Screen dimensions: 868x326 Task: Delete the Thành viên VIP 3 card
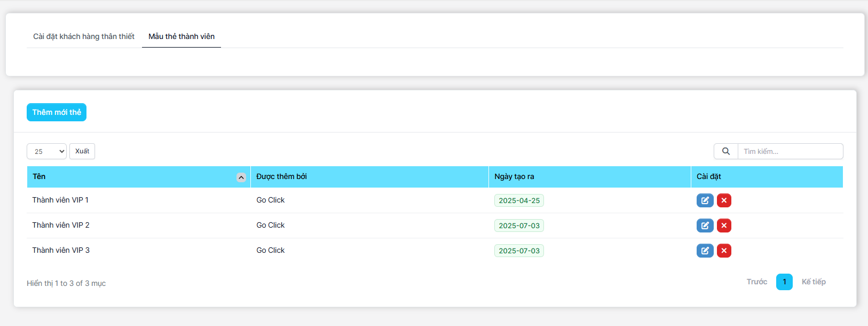click(x=724, y=251)
